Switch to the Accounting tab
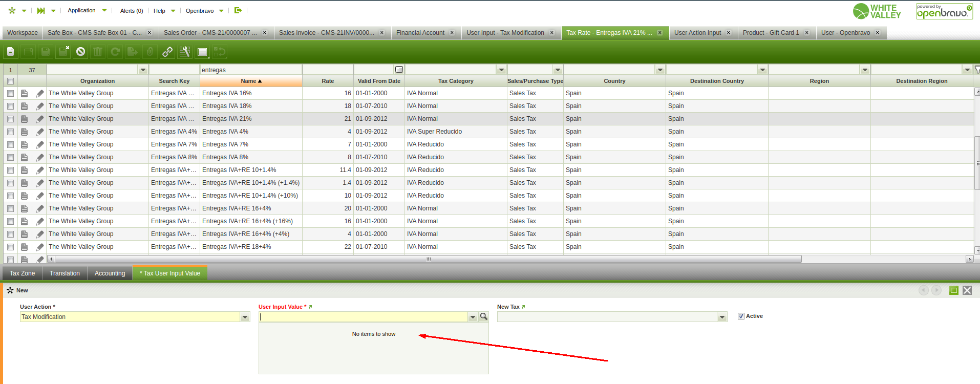The width and height of the screenshot is (980, 384). [110, 273]
